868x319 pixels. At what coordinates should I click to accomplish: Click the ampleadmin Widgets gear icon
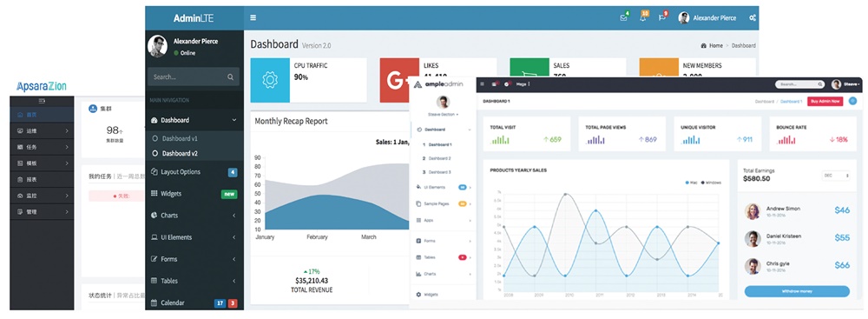(418, 295)
